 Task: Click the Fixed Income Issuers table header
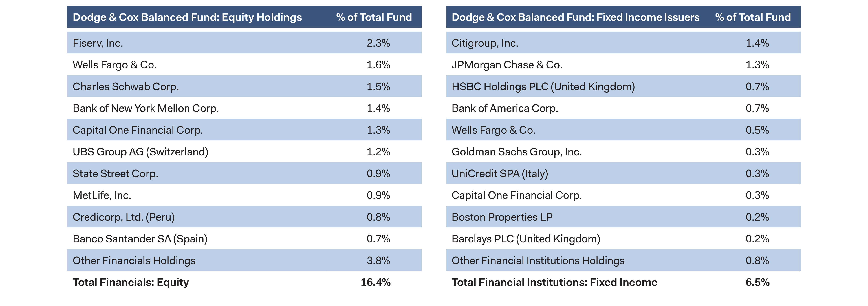tap(575, 17)
